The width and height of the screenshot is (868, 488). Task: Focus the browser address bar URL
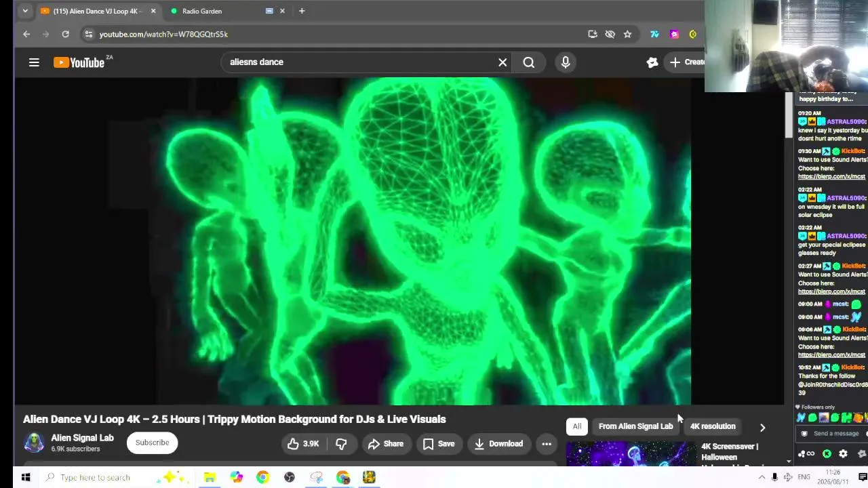[x=163, y=34]
